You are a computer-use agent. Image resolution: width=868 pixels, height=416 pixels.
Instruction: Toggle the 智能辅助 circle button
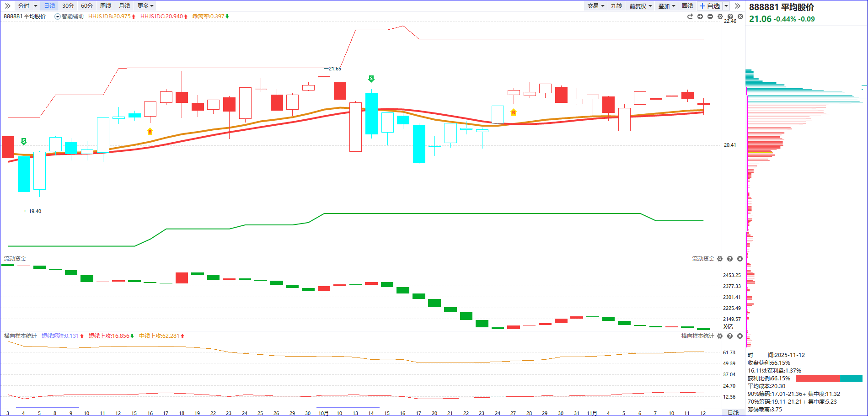tap(58, 16)
